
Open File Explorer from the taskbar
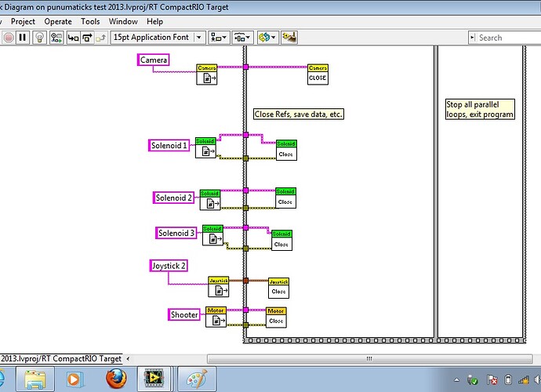click(x=34, y=379)
